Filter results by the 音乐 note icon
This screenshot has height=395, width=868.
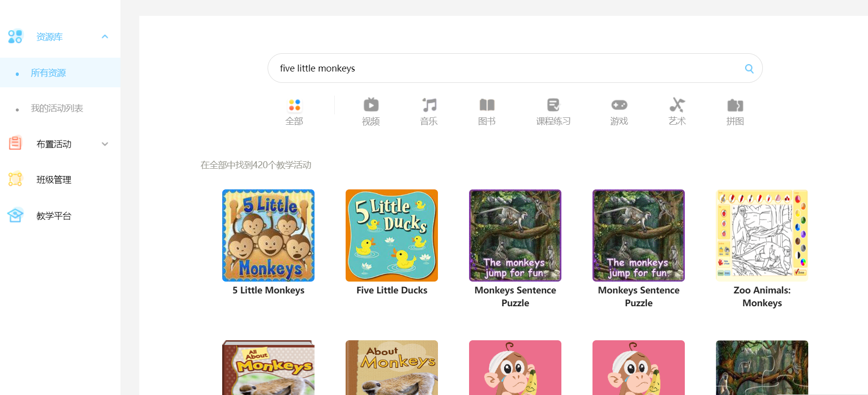coord(429,105)
